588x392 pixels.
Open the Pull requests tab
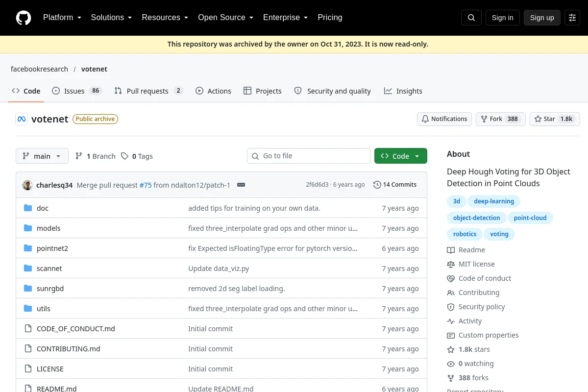(x=148, y=91)
